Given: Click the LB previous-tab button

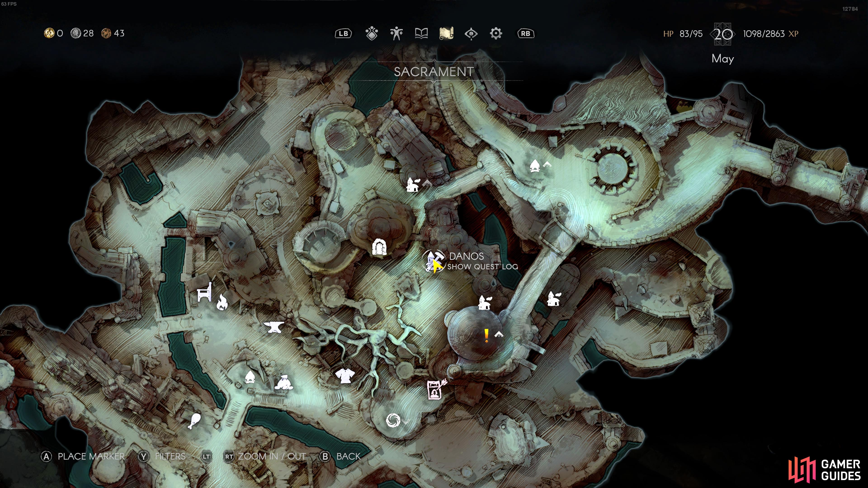Looking at the screenshot, I should click(x=343, y=33).
